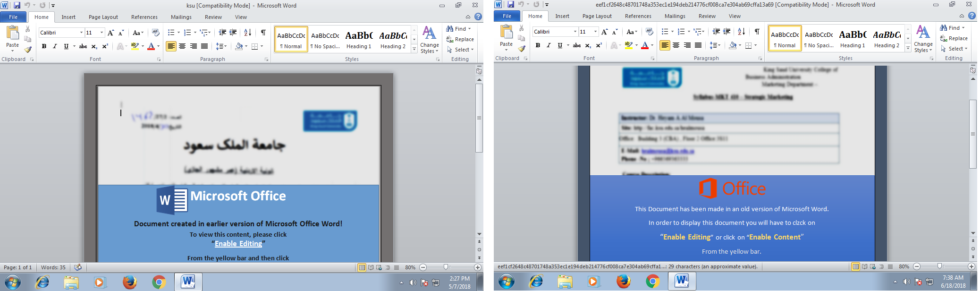Open Borders dropdown in left window
This screenshot has height=291, width=980.
click(x=262, y=46)
